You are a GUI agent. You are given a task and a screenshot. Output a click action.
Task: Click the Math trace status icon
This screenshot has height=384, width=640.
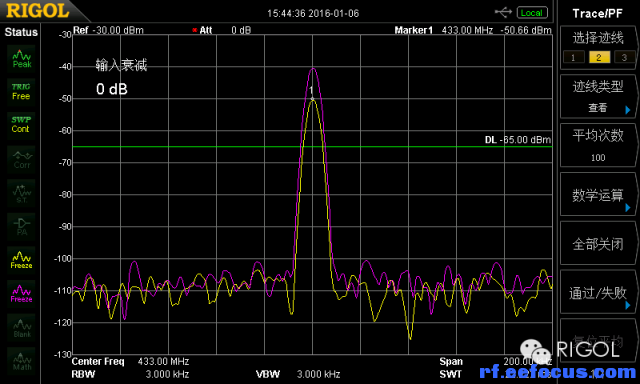tap(21, 361)
